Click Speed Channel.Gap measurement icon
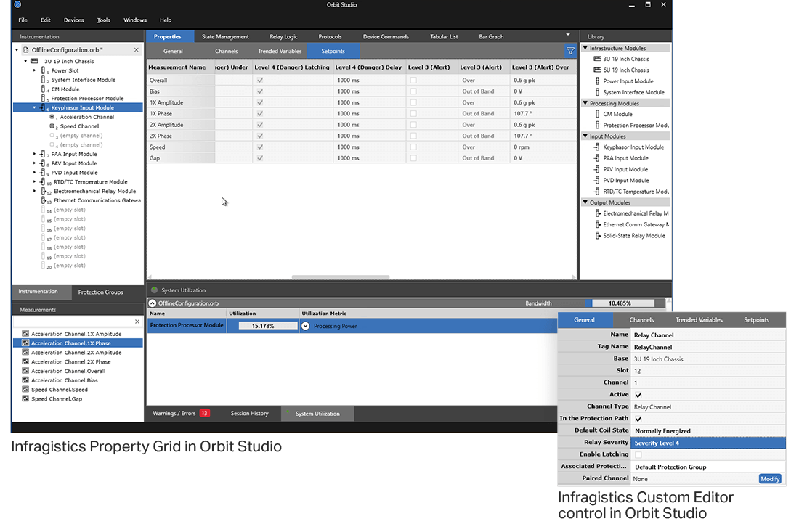The width and height of the screenshot is (799, 532). [x=25, y=398]
